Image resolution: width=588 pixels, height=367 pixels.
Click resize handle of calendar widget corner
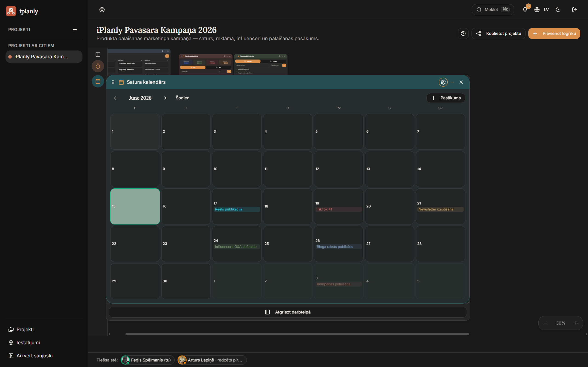click(468, 302)
